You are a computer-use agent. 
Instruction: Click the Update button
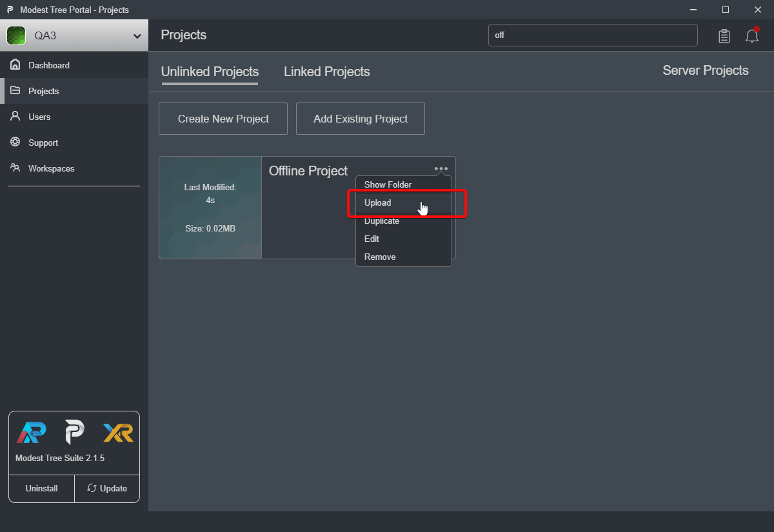point(107,488)
